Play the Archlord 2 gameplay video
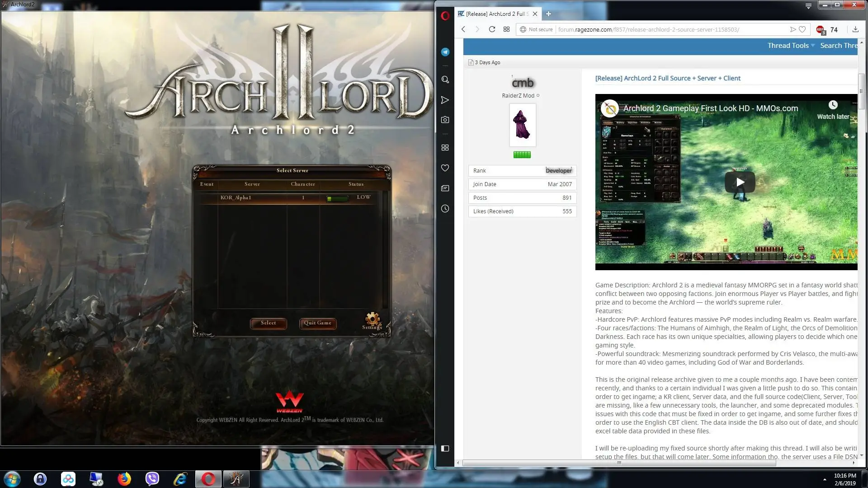 click(740, 182)
